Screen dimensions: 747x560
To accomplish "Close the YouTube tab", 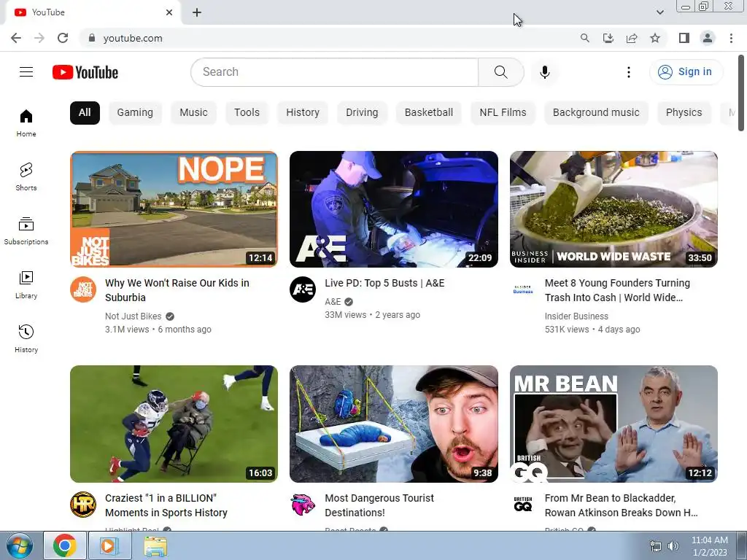I will coord(169,12).
